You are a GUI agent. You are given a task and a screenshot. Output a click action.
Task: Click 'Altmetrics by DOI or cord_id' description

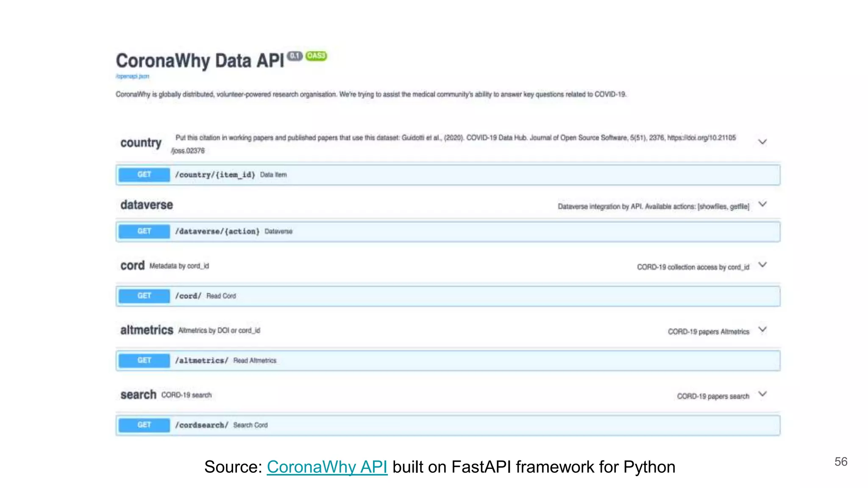point(219,330)
